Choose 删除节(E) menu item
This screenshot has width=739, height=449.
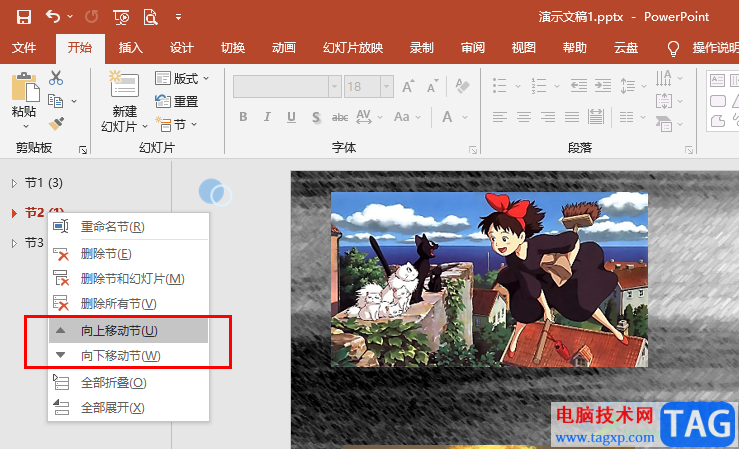coord(129,254)
